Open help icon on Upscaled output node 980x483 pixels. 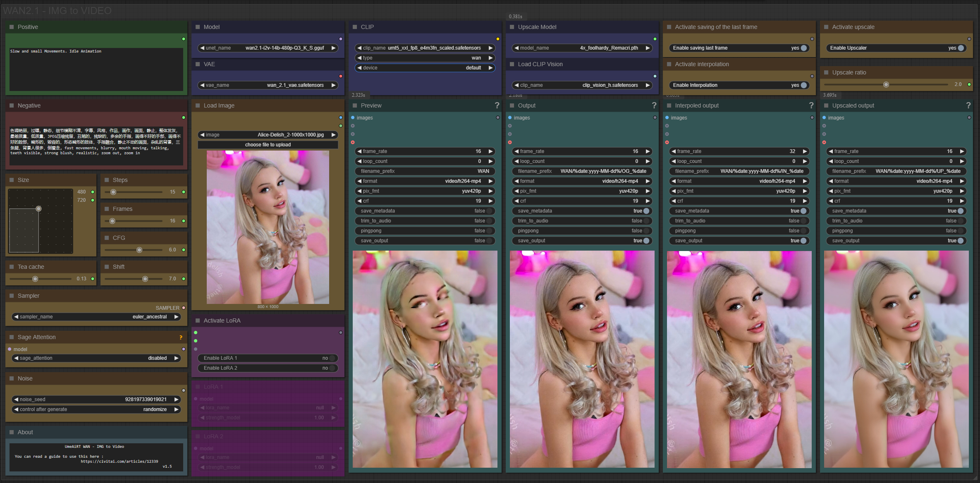968,105
